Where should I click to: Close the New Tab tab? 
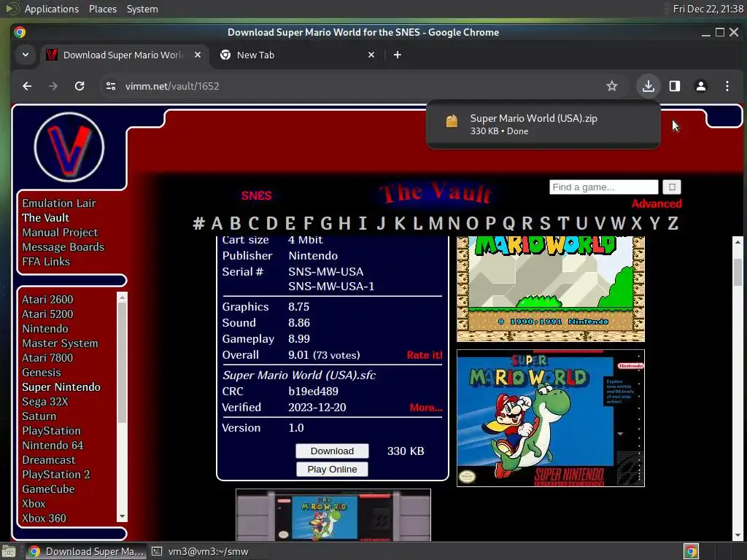pyautogui.click(x=371, y=55)
